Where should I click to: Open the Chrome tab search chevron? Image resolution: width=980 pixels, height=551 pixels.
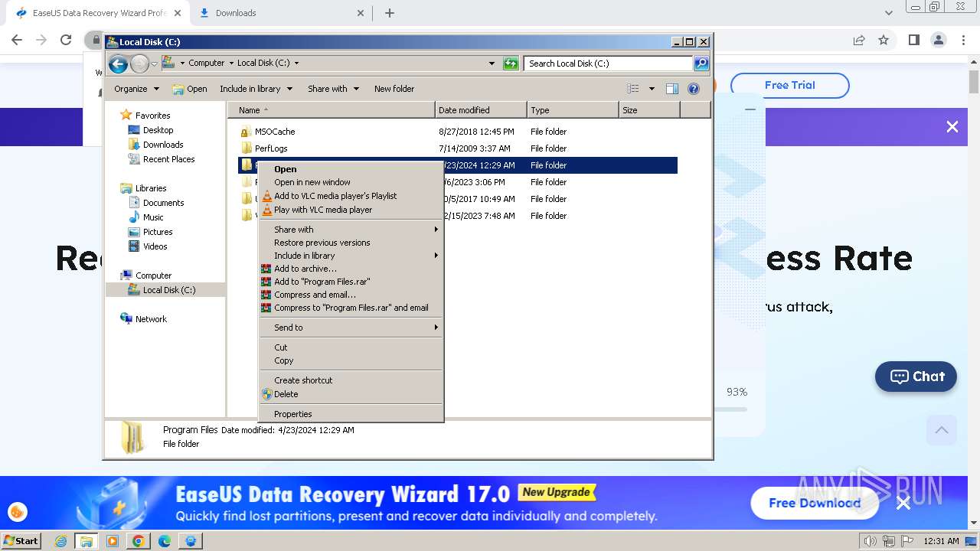point(888,13)
